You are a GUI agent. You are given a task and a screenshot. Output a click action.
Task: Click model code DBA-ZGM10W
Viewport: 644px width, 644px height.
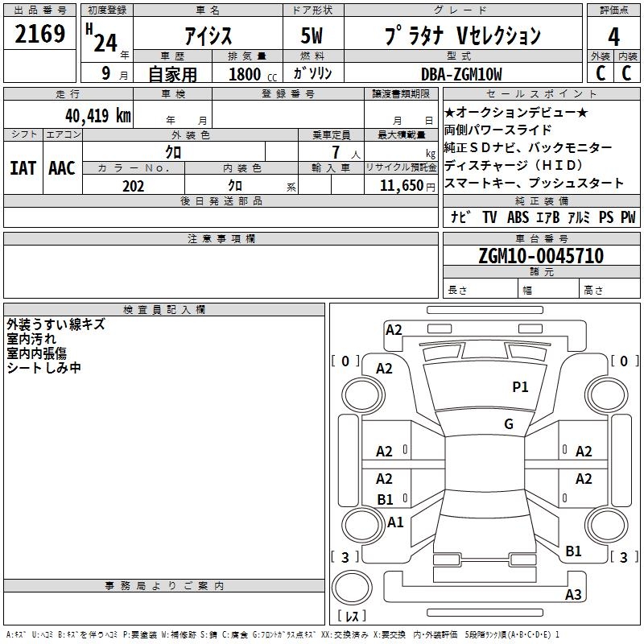461,75
